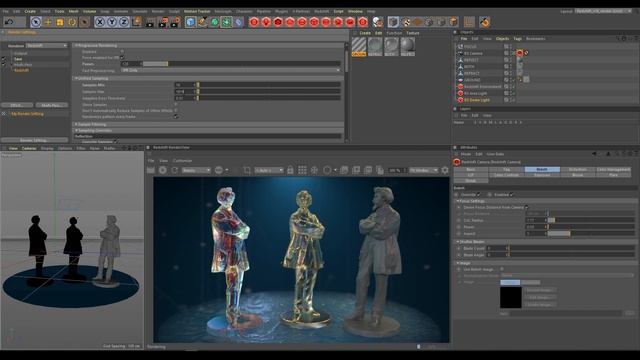Toggle the Save checkbox in render settings list
640x360 pixels.
pos(4,59)
